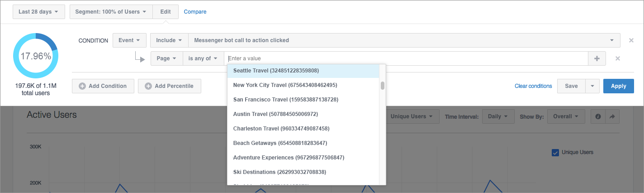Viewport: 644px width, 193px height.
Task: Click the Compare link
Action: 195,12
